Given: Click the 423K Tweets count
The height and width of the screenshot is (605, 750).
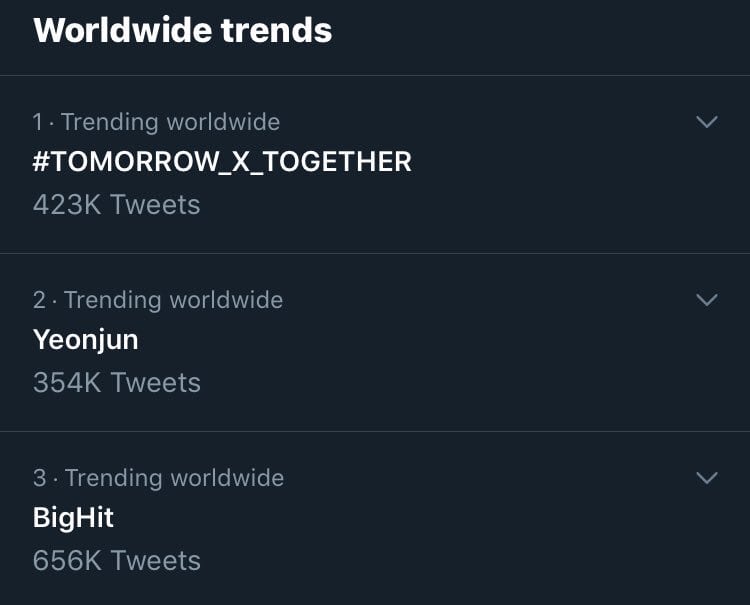Looking at the screenshot, I should (x=117, y=205).
